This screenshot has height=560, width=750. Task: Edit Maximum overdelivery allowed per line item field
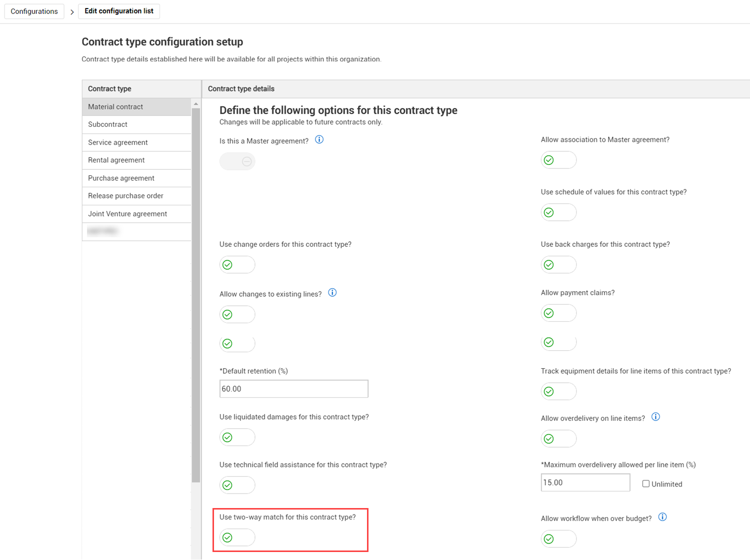[x=585, y=483]
